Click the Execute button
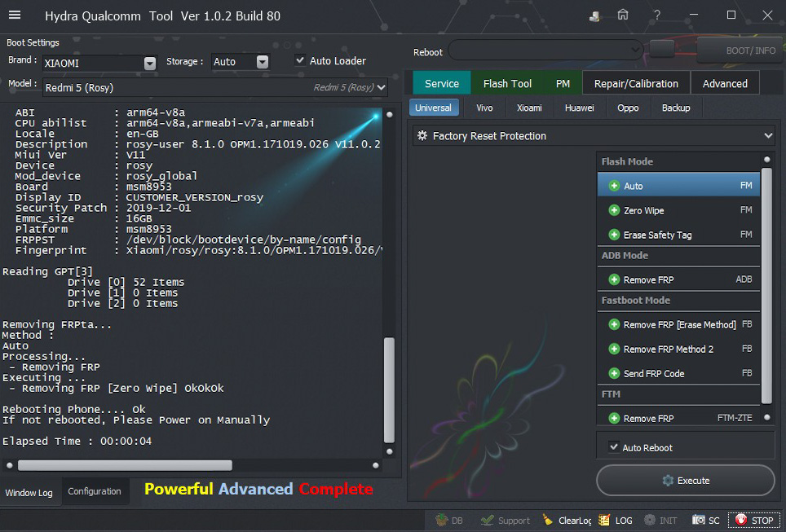This screenshot has width=786, height=532. click(685, 480)
